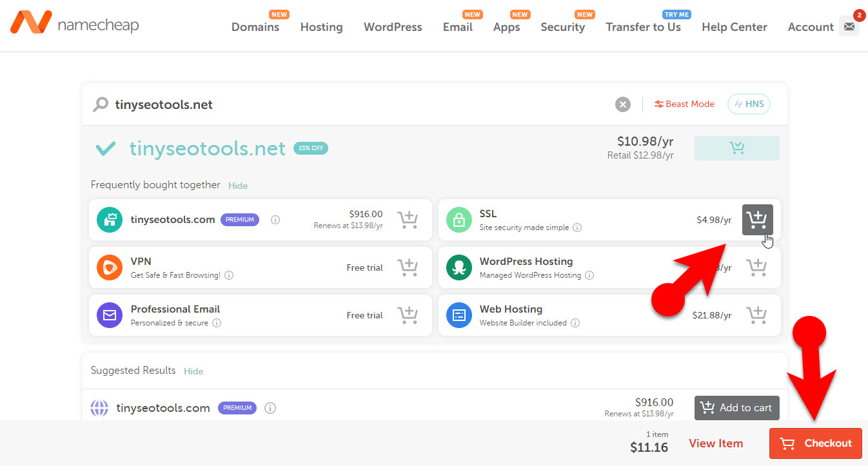This screenshot has width=868, height=466.
Task: Open Transfer to Us menu
Action: point(644,27)
